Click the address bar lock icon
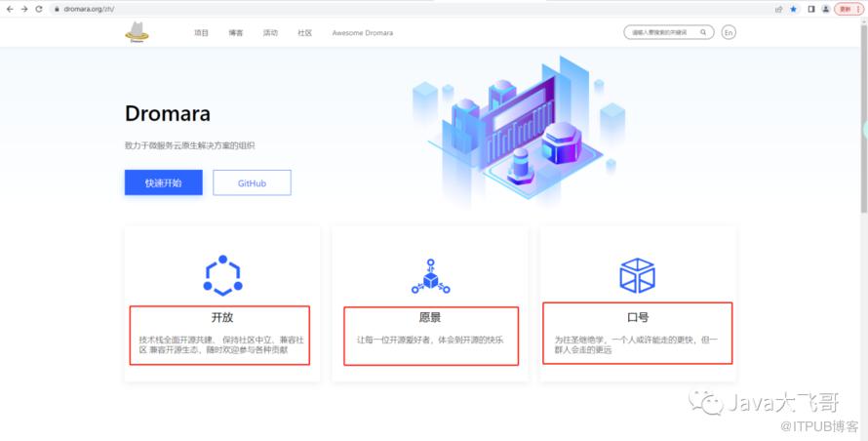This screenshot has width=868, height=441. (x=57, y=10)
